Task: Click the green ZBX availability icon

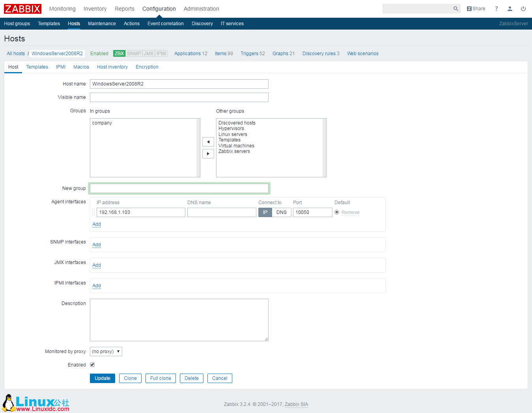Action: coord(119,53)
